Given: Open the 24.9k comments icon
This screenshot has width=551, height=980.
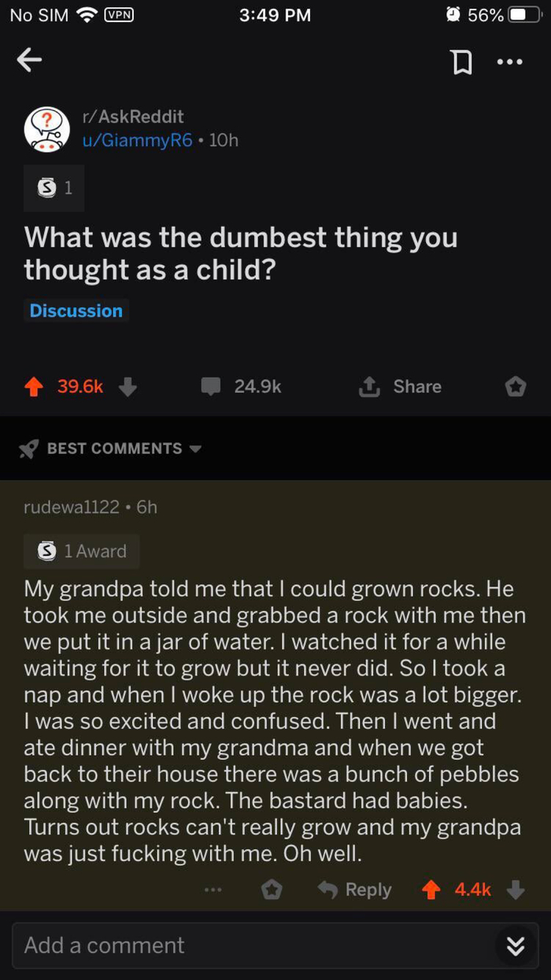Looking at the screenshot, I should 211,386.
